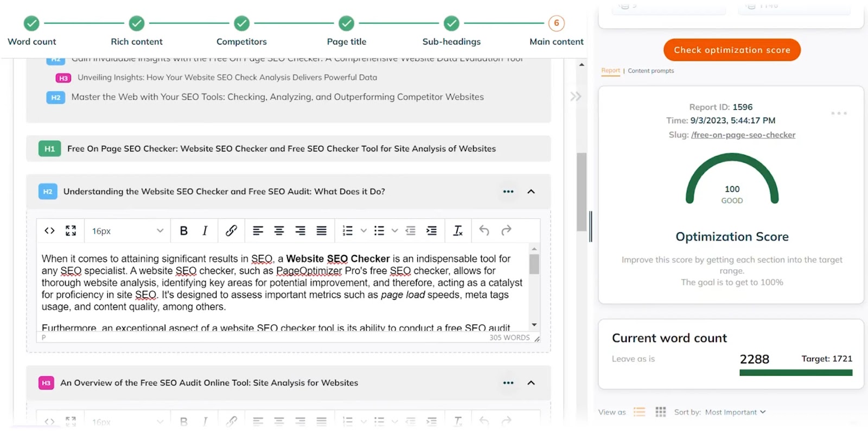Screen dimensions: 868x431
Task: Insert a link using the chain icon
Action: coord(231,231)
